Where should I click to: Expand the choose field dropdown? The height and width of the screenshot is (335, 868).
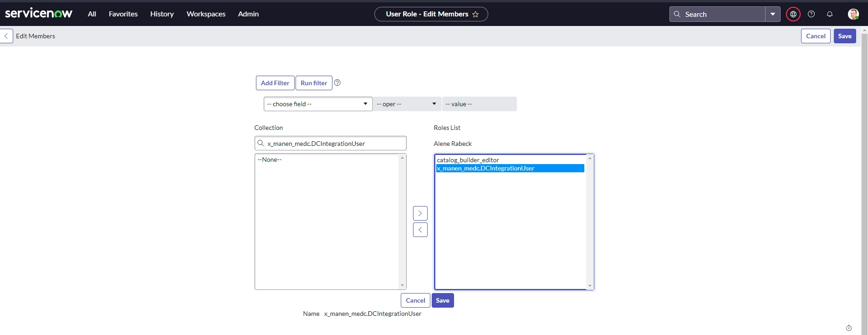pos(318,104)
